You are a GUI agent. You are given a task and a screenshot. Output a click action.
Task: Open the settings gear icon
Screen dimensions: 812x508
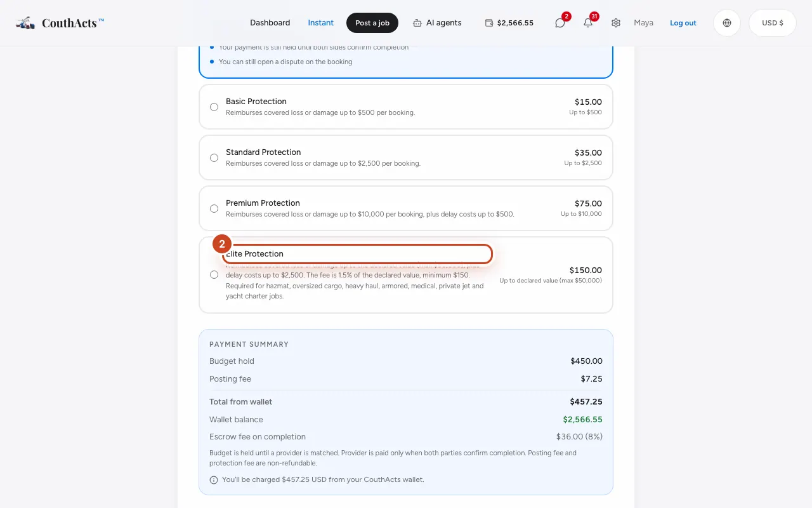click(616, 23)
